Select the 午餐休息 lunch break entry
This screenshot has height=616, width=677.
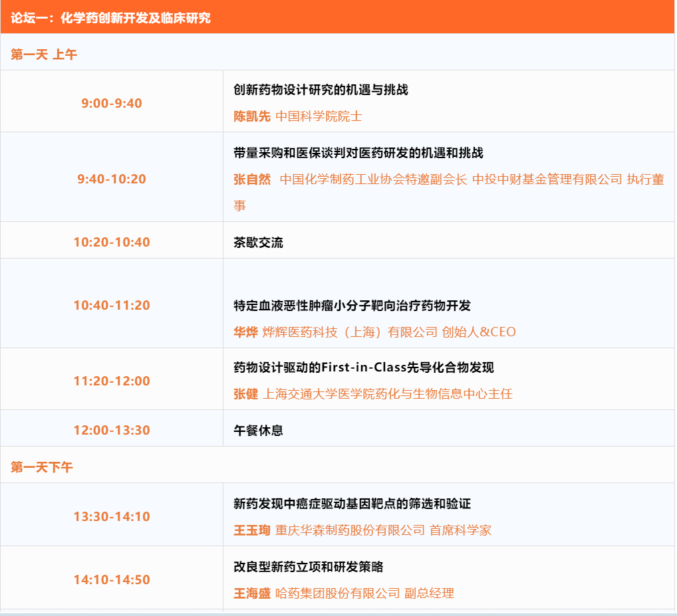pos(258,430)
